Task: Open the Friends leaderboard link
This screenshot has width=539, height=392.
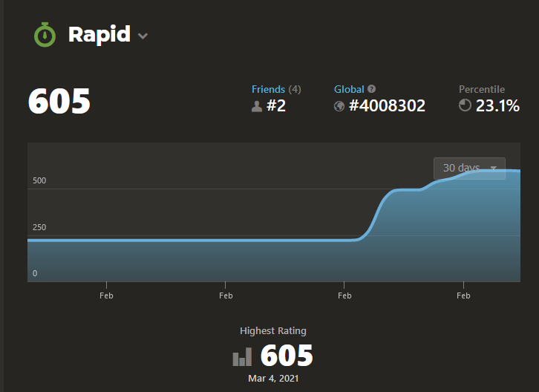Action: click(268, 89)
